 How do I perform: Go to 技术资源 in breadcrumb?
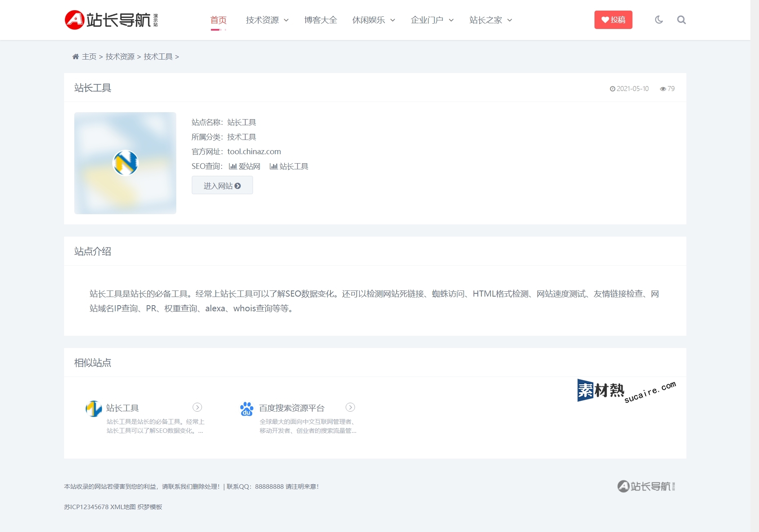click(120, 56)
